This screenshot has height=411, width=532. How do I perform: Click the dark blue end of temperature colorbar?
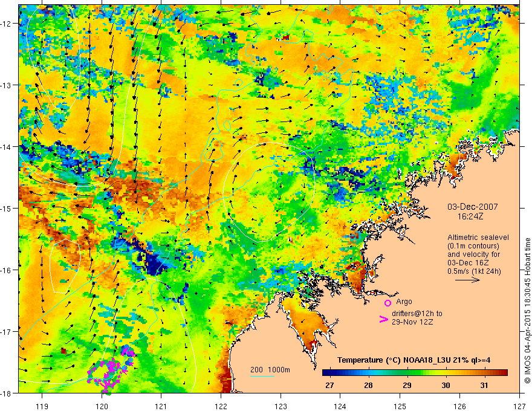[328, 373]
